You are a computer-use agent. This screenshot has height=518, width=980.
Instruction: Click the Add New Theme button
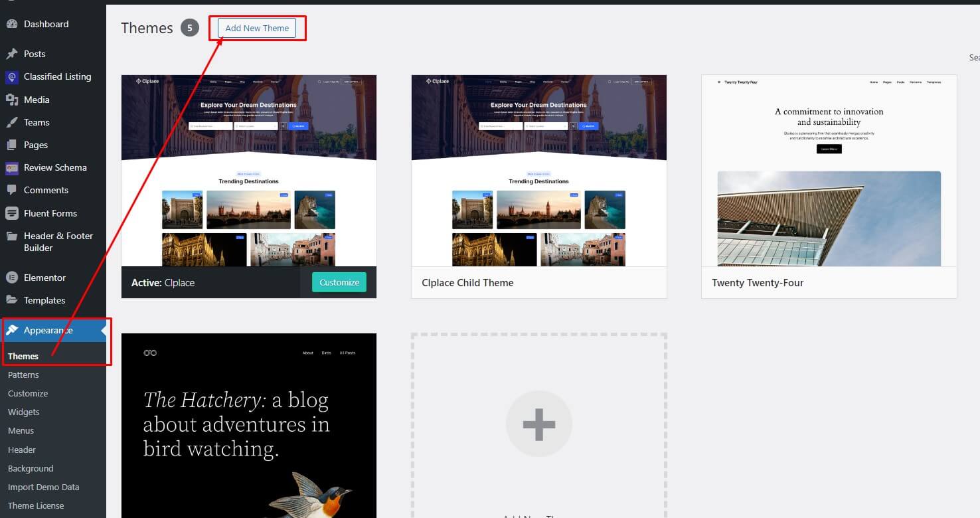257,28
